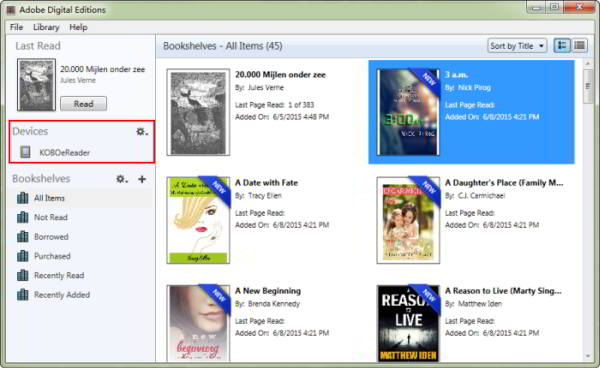Click the A New Beginning title
600x368 pixels.
[268, 291]
